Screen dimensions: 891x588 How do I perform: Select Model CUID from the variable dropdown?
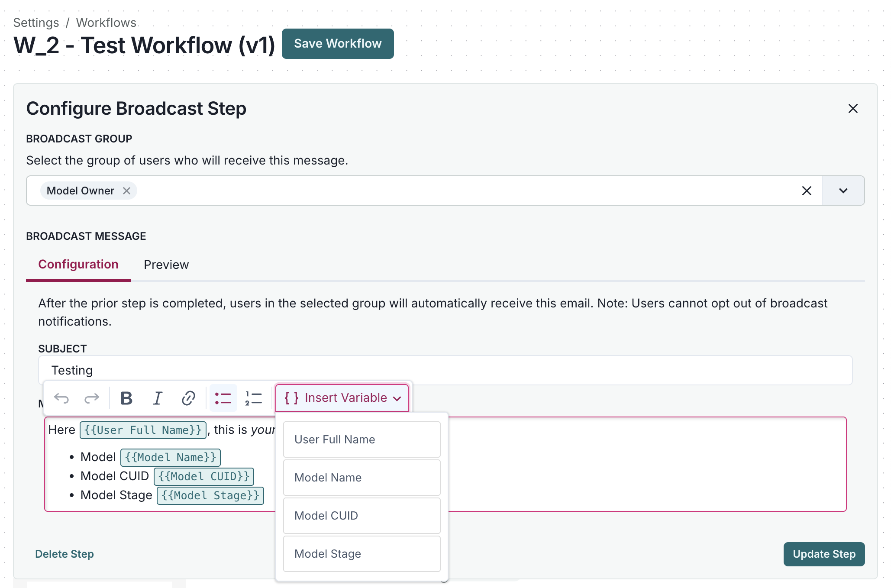[362, 515]
